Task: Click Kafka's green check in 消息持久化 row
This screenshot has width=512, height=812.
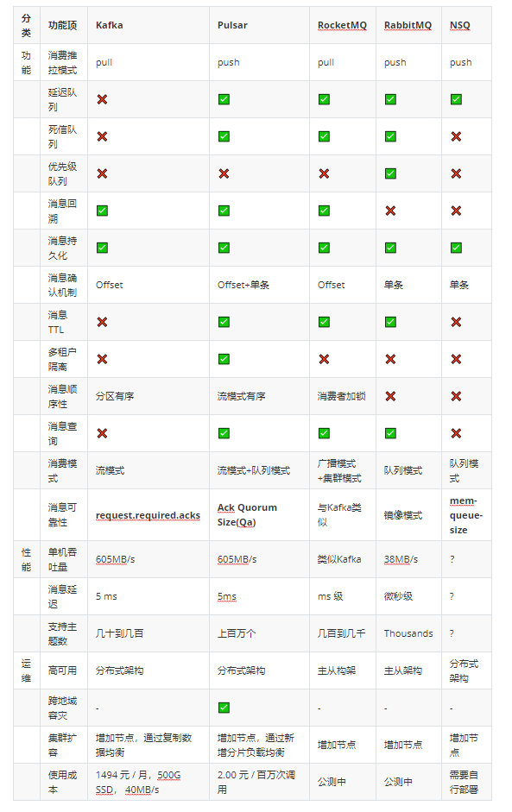Action: 102,248
